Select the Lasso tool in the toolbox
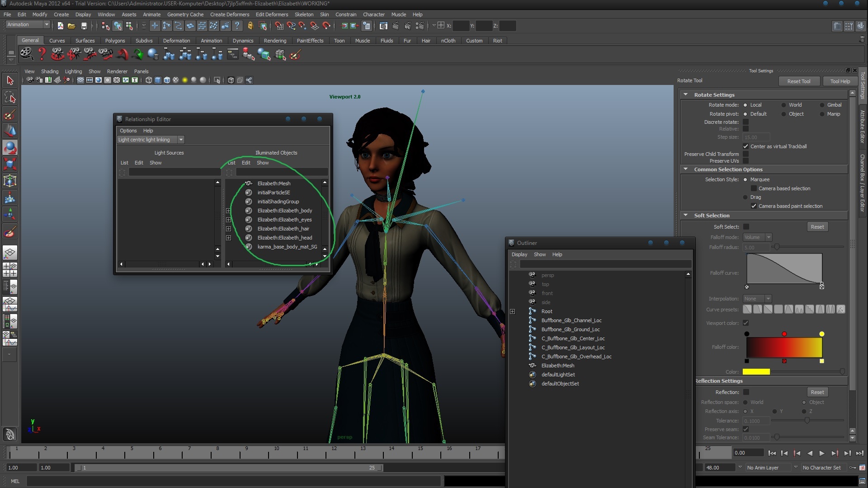This screenshot has width=868, height=488. (10, 97)
